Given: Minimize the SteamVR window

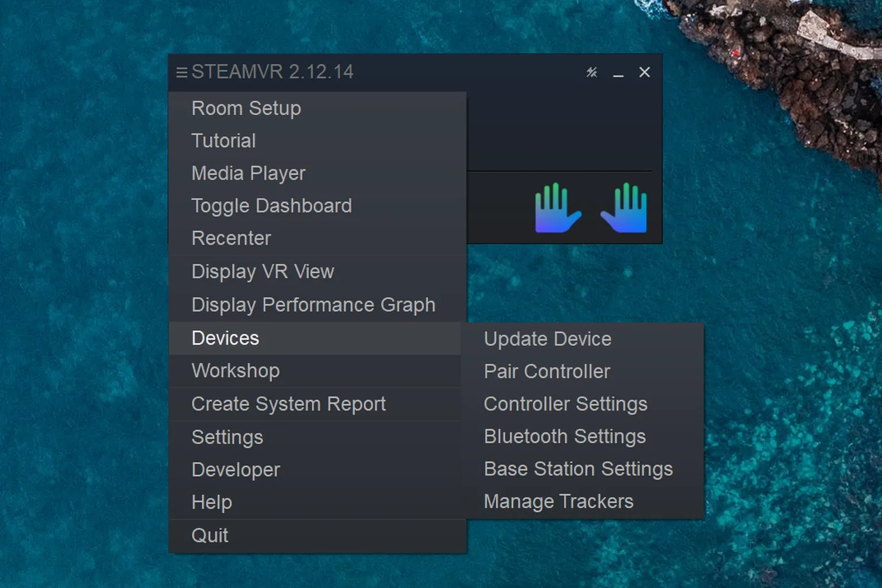Looking at the screenshot, I should (618, 73).
